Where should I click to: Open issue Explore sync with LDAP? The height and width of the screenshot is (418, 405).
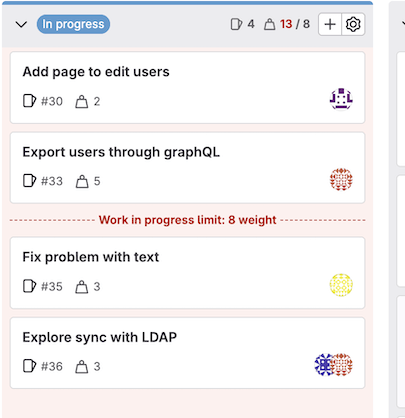pyautogui.click(x=100, y=337)
